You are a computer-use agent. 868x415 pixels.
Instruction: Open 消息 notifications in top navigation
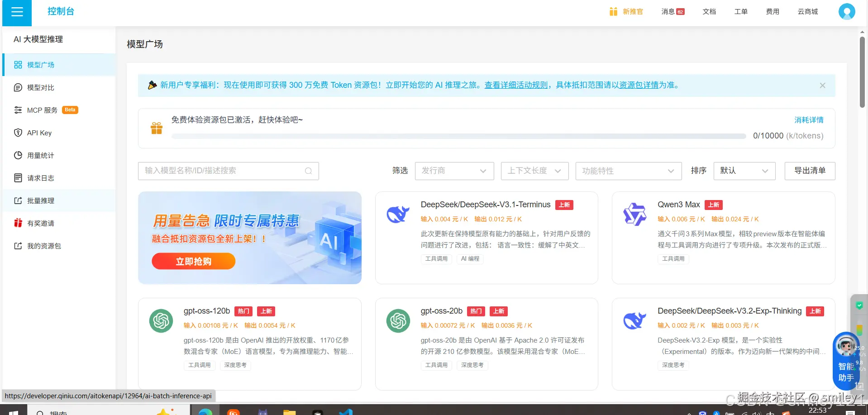tap(673, 12)
